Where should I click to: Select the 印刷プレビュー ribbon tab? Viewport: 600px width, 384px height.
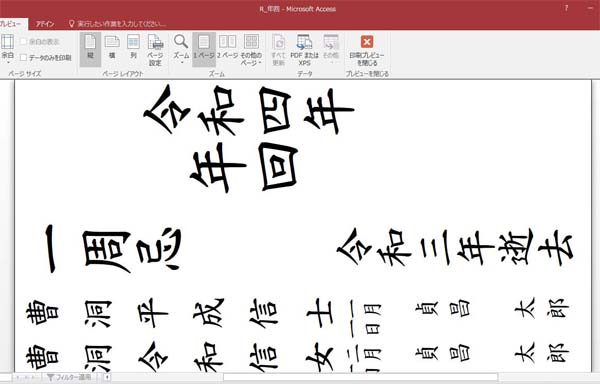(12, 24)
